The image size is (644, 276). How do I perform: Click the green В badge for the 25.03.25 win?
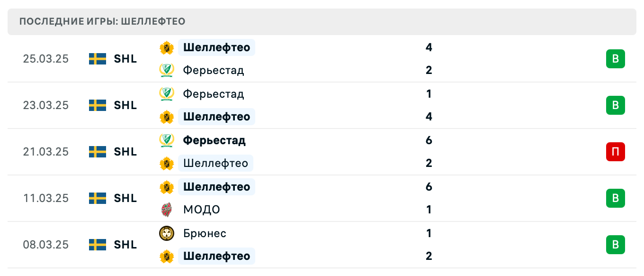click(615, 59)
